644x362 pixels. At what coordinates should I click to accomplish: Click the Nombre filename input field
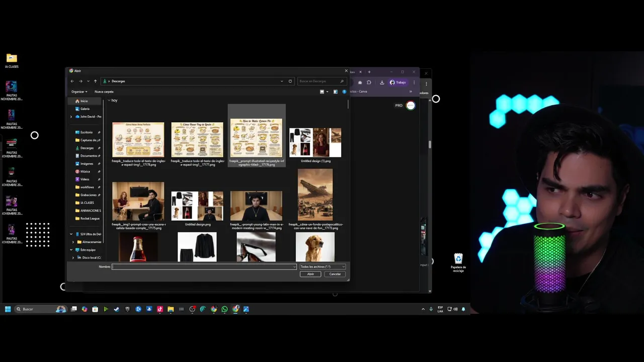[204, 266]
